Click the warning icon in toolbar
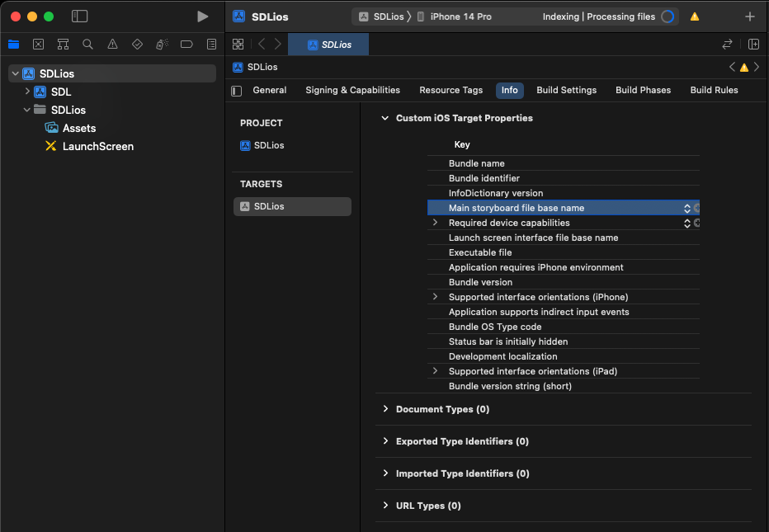Image resolution: width=769 pixels, height=532 pixels. 695,16
